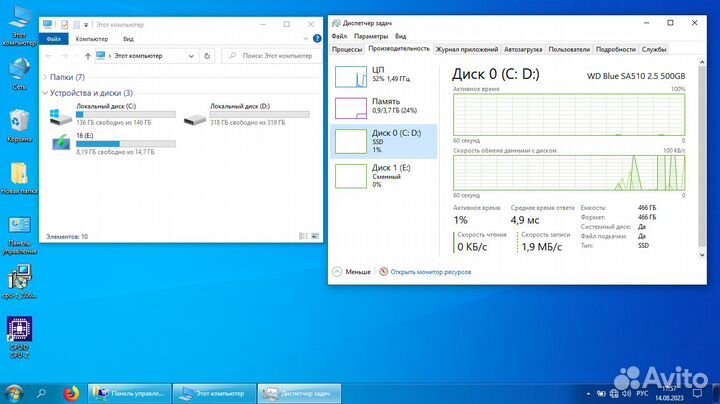Switch Explorer to details view icon
Image resolution: width=720 pixels, height=404 pixels.
point(303,236)
